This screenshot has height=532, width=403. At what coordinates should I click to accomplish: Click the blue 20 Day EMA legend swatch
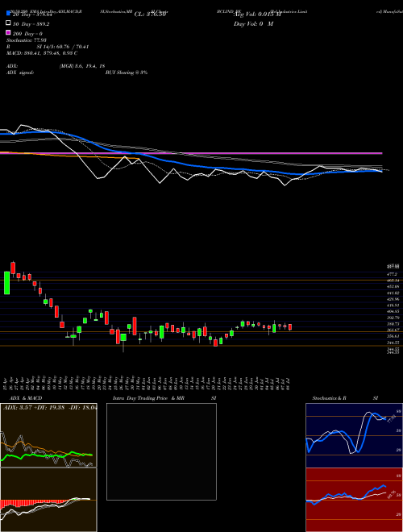coord(8,15)
